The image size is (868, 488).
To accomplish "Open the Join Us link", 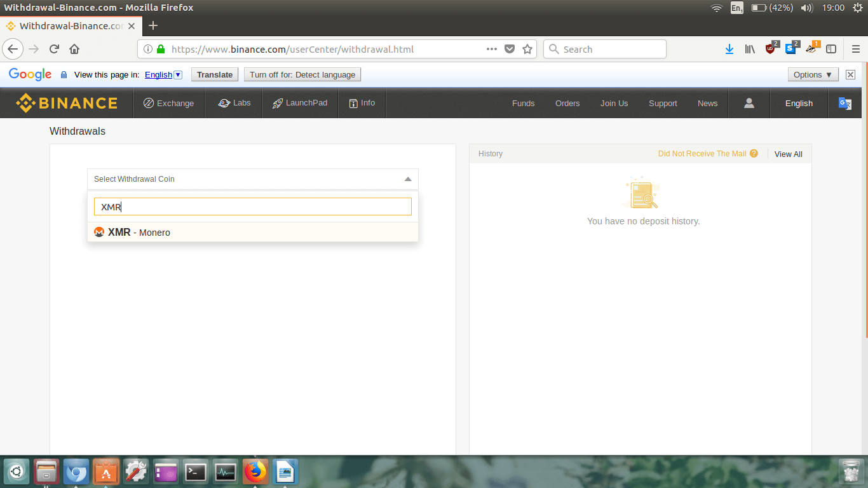I will point(614,104).
